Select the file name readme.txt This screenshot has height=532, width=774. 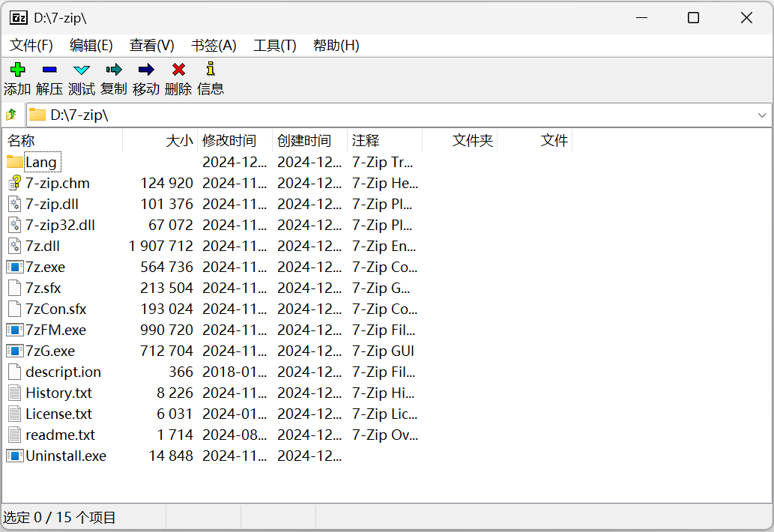pyautogui.click(x=60, y=435)
